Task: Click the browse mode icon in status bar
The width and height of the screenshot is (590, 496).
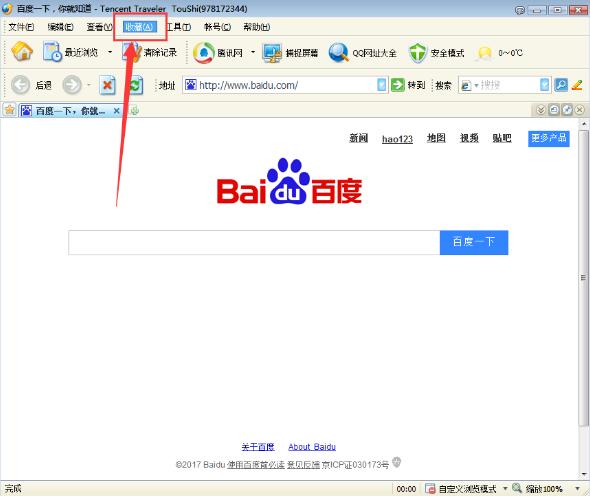Action: (430, 488)
